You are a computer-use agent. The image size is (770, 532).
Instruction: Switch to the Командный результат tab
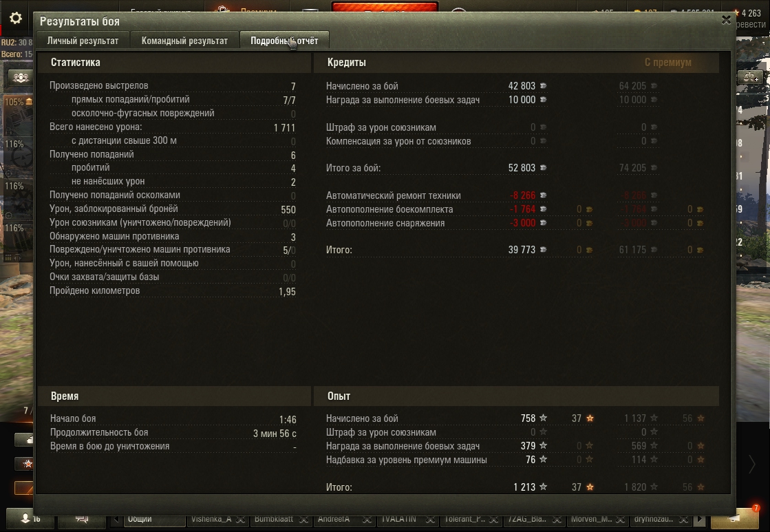tap(184, 41)
